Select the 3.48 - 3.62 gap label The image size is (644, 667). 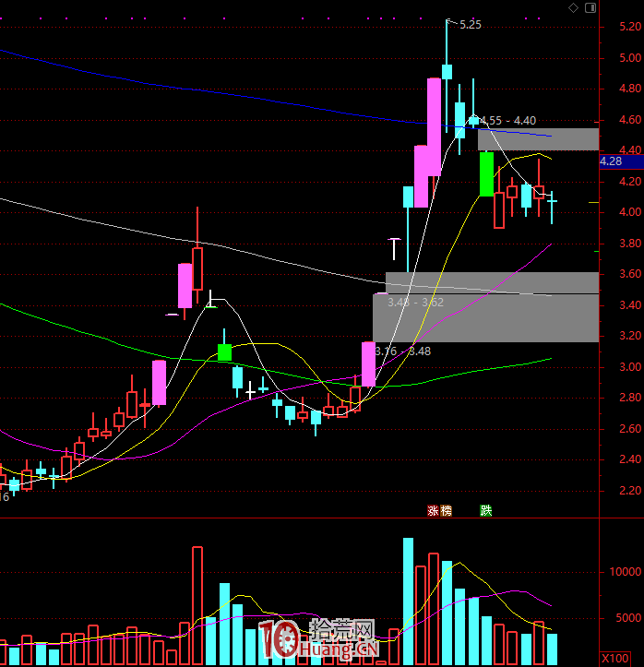pos(415,302)
